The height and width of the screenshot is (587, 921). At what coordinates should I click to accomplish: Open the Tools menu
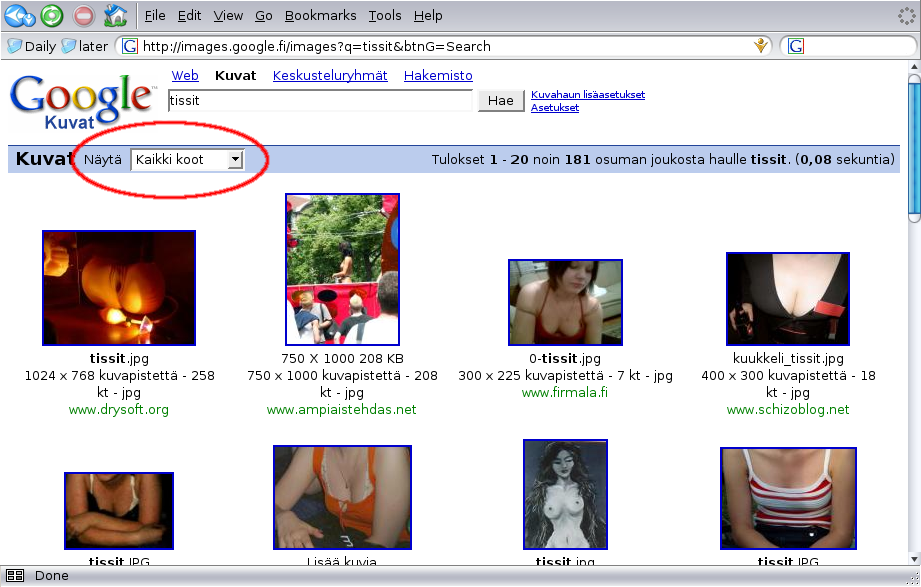click(x=384, y=15)
